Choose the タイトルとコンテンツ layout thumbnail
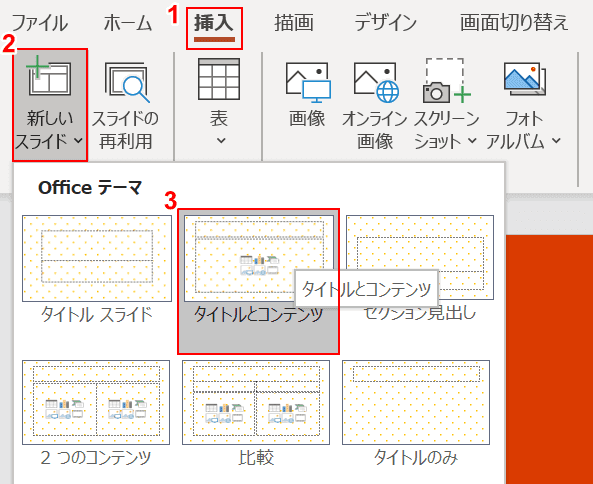The width and height of the screenshot is (593, 484). point(259,259)
